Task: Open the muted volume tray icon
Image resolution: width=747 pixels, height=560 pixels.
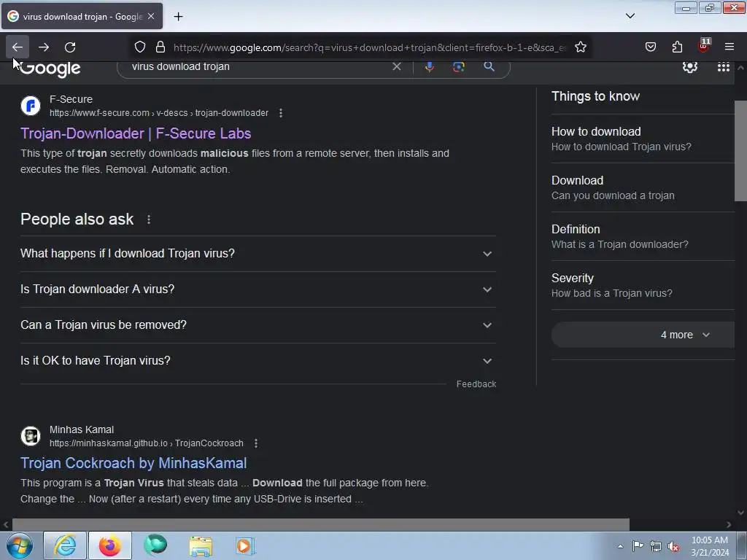Action: pos(673,547)
